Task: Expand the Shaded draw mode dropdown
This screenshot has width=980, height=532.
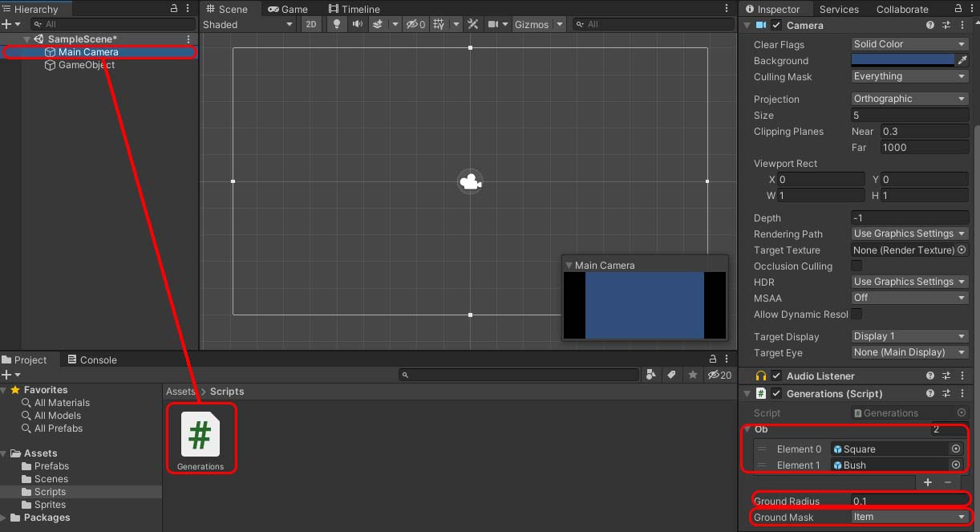Action: point(248,24)
